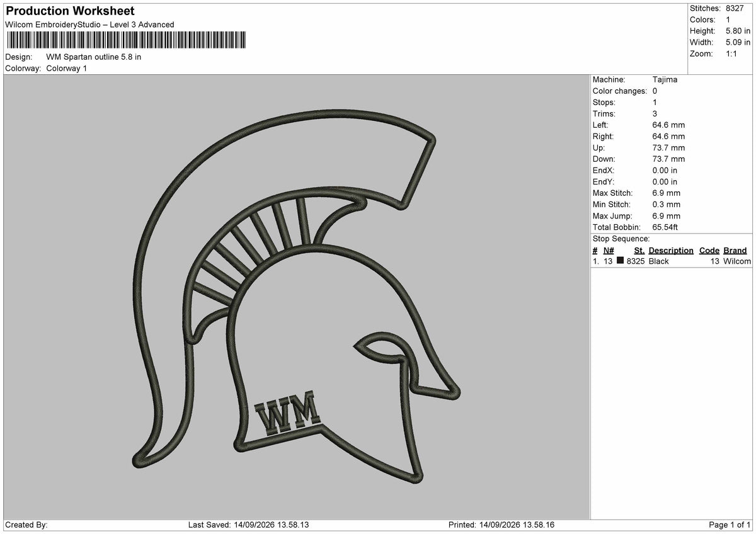This screenshot has width=756, height=534.
Task: Select the Width value 5.09 in
Action: click(738, 42)
